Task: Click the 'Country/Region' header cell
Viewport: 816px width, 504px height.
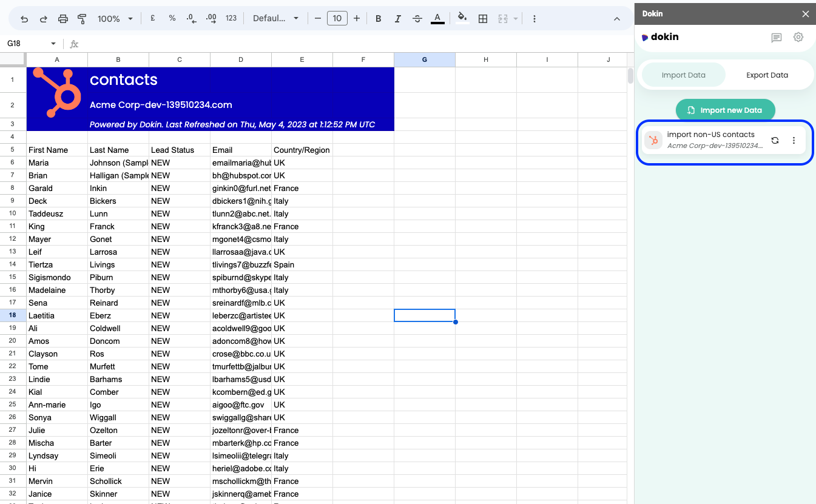Action: point(302,150)
